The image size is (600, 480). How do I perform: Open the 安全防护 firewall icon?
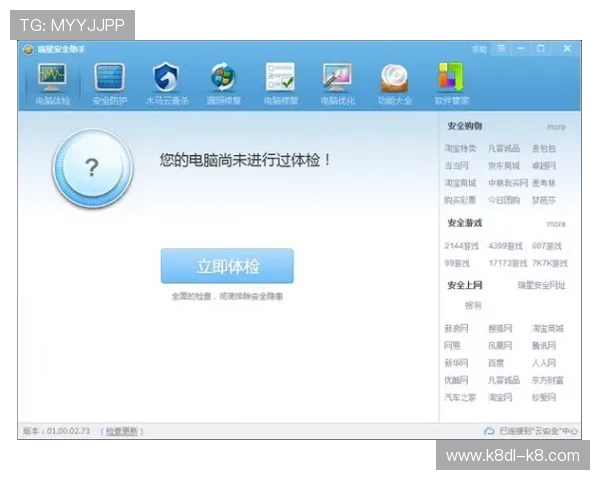point(109,84)
